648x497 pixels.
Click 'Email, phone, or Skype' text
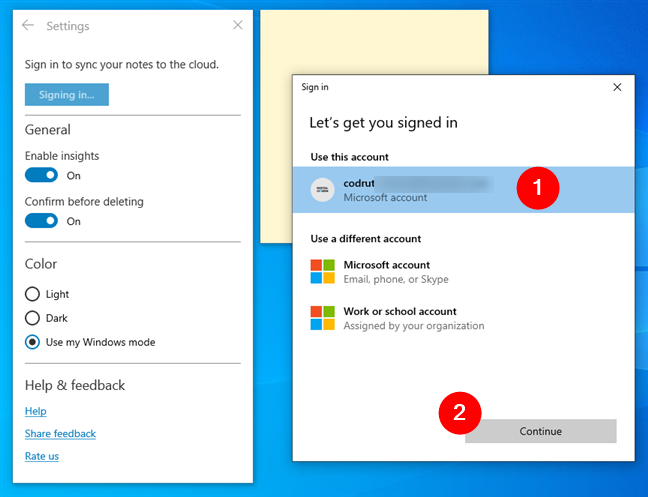(x=396, y=279)
